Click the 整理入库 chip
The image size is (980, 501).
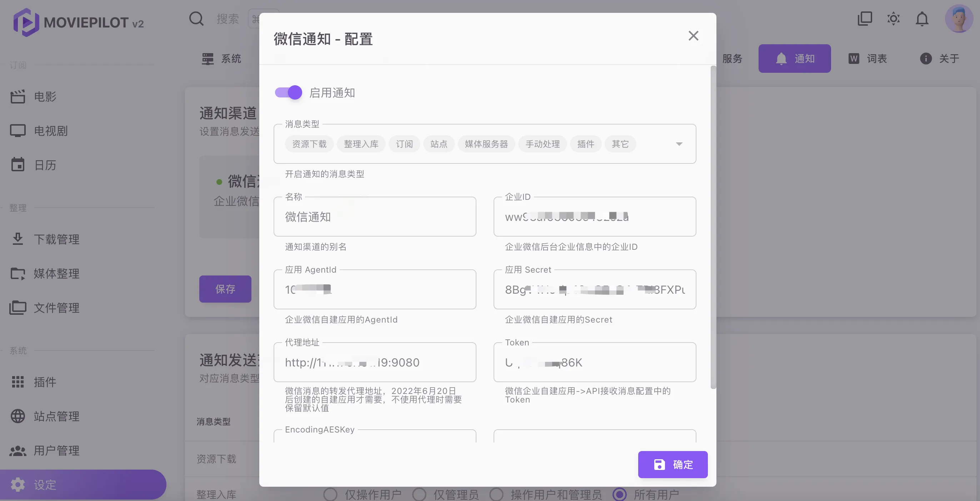[x=361, y=144]
